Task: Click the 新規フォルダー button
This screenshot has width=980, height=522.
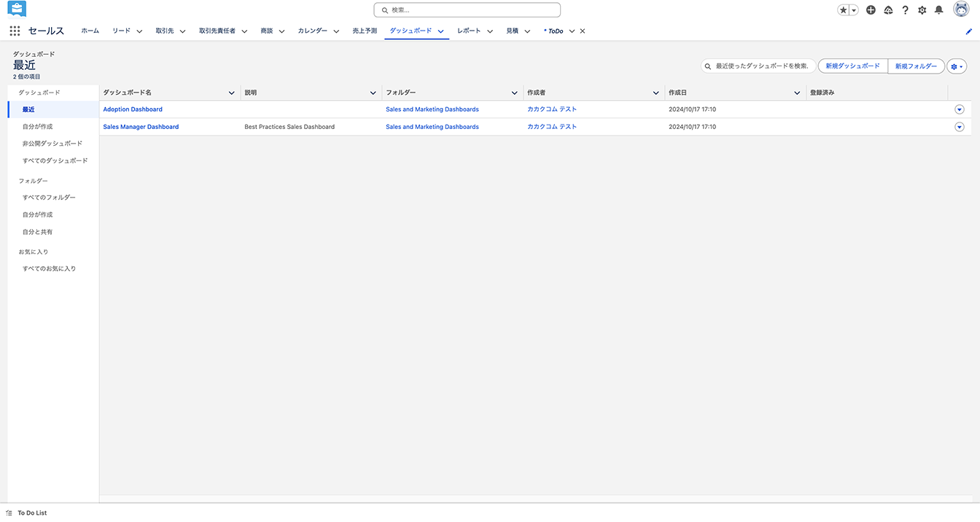Action: point(916,66)
